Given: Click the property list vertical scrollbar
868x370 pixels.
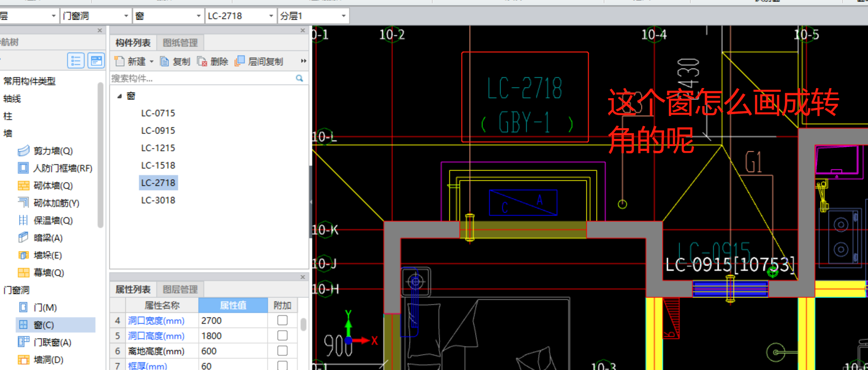Looking at the screenshot, I should coord(304,324).
